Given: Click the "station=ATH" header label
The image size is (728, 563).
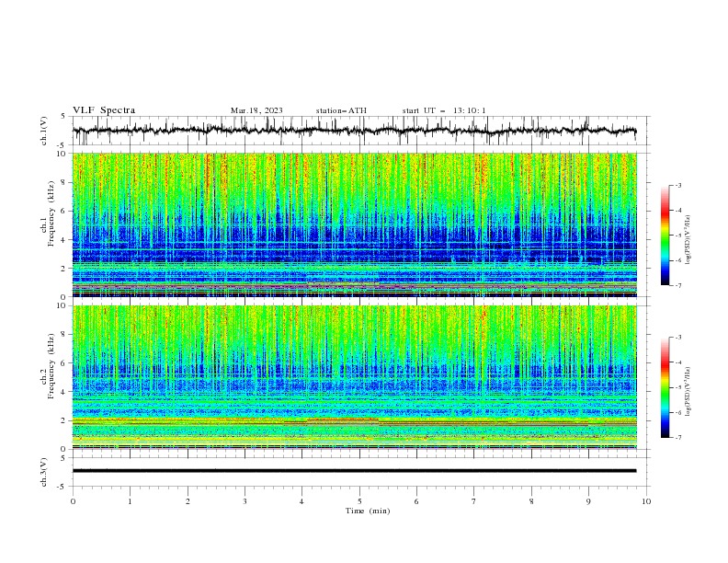Looking at the screenshot, I should click(x=341, y=110).
